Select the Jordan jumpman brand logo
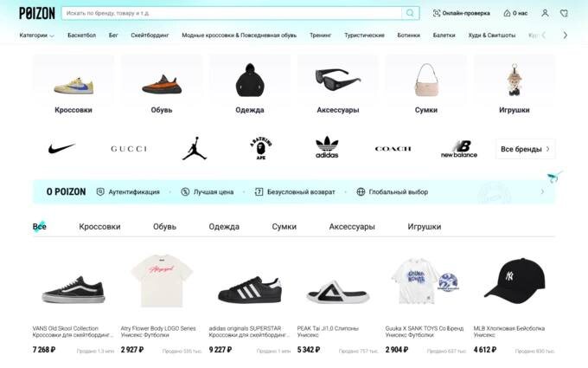 tap(195, 149)
